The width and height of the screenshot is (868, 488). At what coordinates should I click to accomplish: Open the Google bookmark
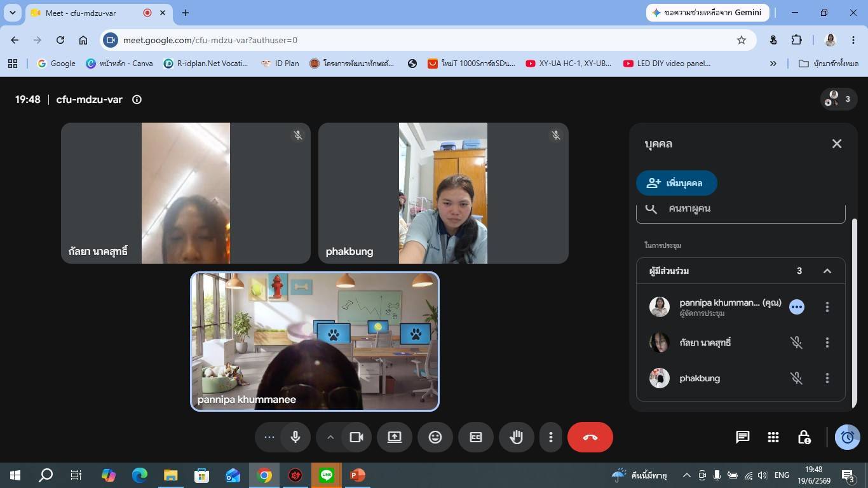[x=56, y=64]
